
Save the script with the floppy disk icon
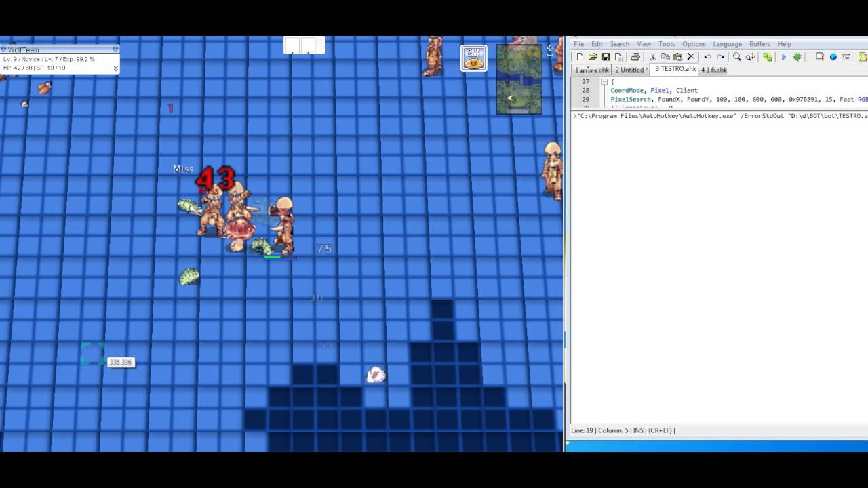[606, 57]
